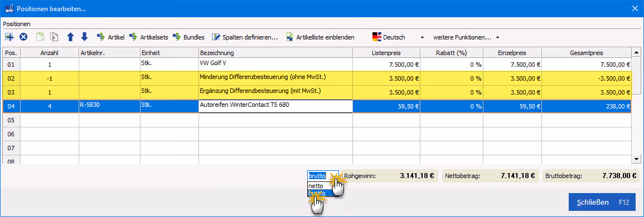Show the Artikelliste einblenden panel
The height and width of the screenshot is (217, 644).
pos(320,37)
